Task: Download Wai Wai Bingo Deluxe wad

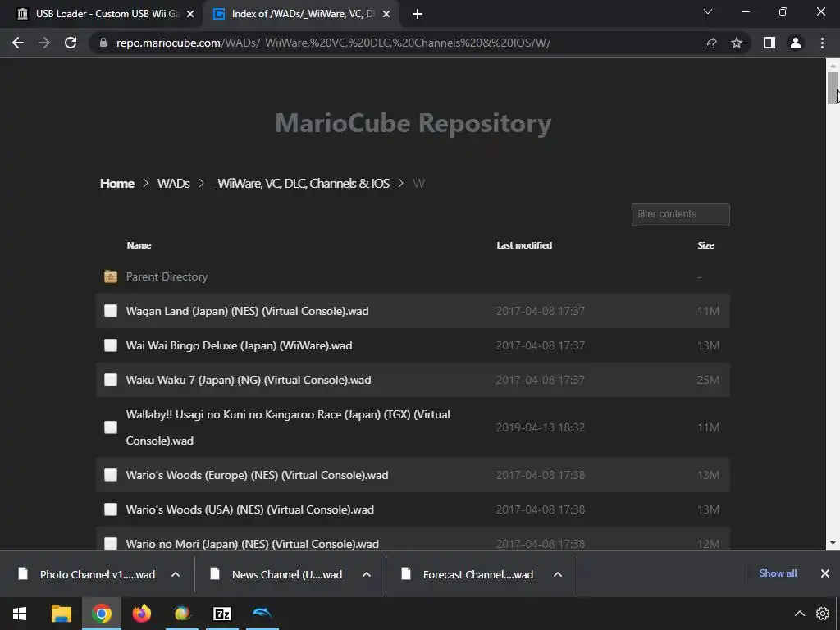Action: pos(239,345)
